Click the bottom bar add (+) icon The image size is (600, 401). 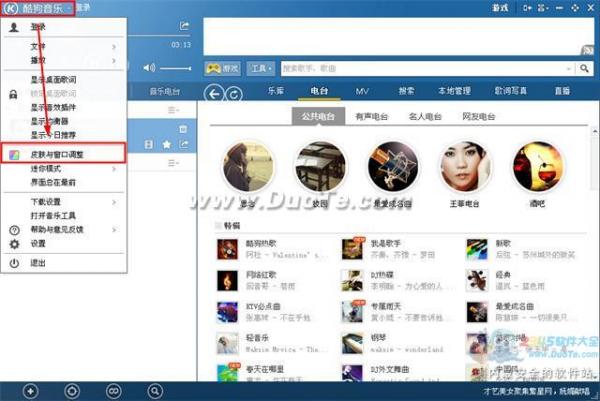(x=31, y=391)
